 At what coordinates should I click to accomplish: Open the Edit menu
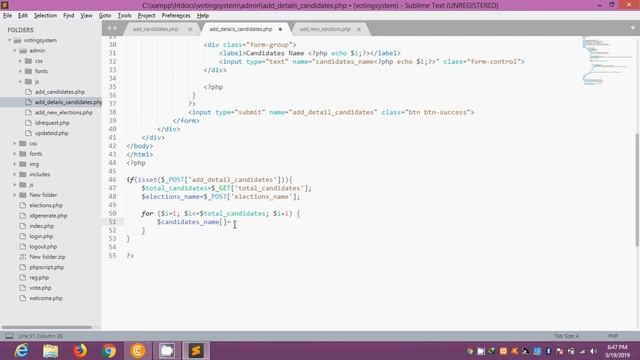tap(23, 16)
